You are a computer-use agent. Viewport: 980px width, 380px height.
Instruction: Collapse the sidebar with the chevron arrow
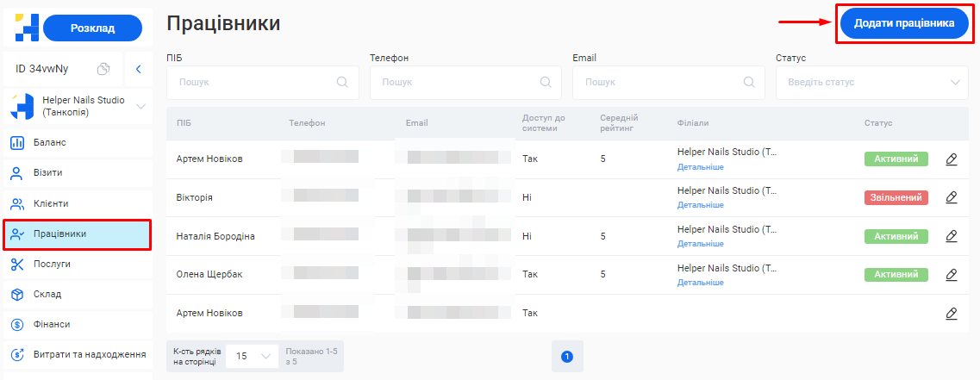[x=138, y=69]
